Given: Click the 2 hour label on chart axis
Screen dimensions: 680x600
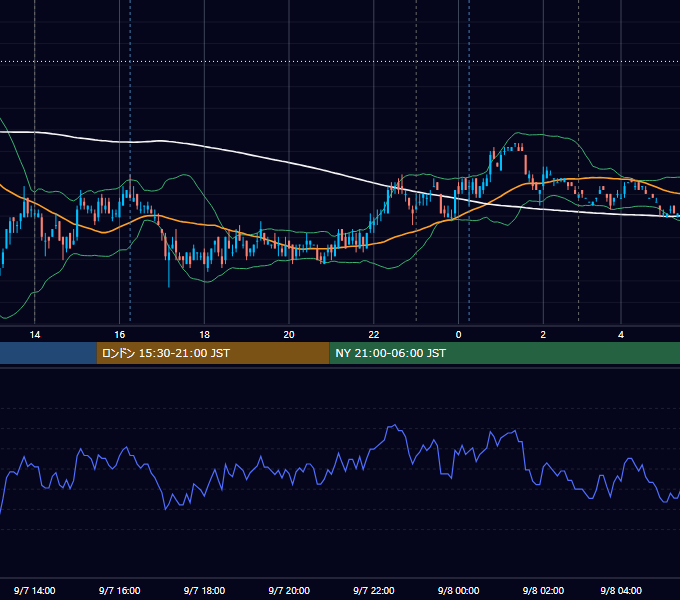Looking at the screenshot, I should click(543, 335).
